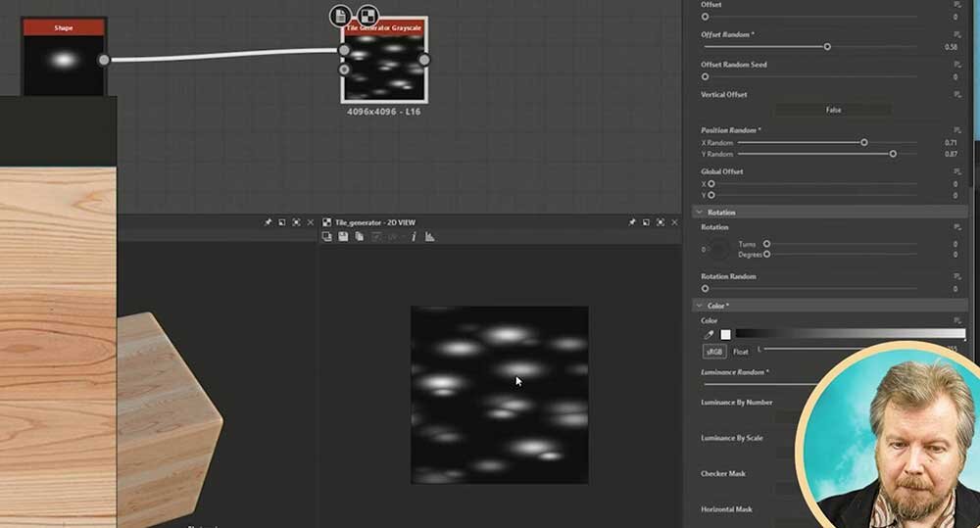The width and height of the screenshot is (980, 528).
Task: Maximize the 3D view panel
Action: (x=296, y=222)
